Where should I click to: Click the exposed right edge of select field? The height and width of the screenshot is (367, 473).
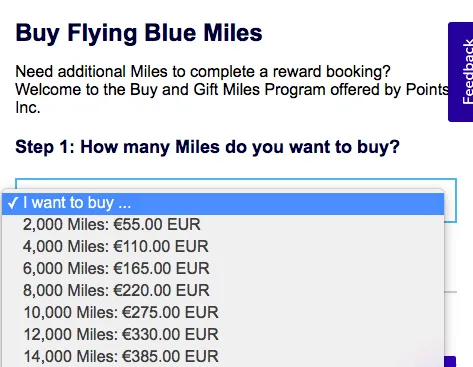(x=451, y=206)
